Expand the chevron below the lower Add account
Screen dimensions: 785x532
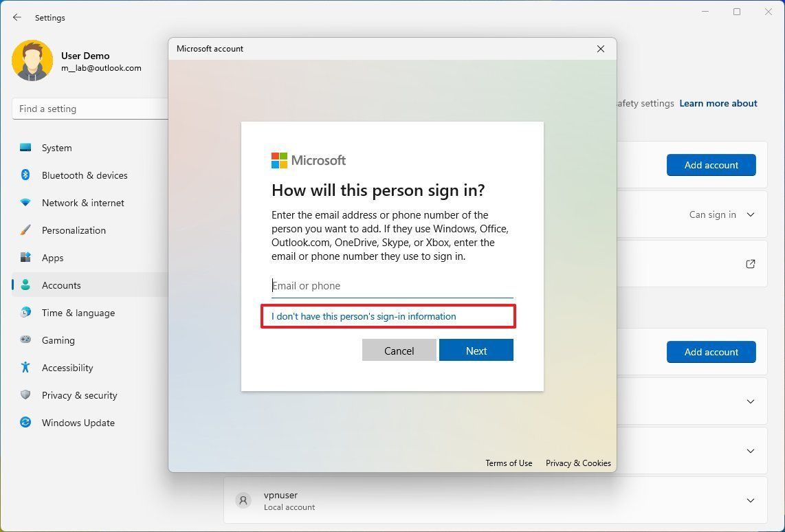click(750, 401)
